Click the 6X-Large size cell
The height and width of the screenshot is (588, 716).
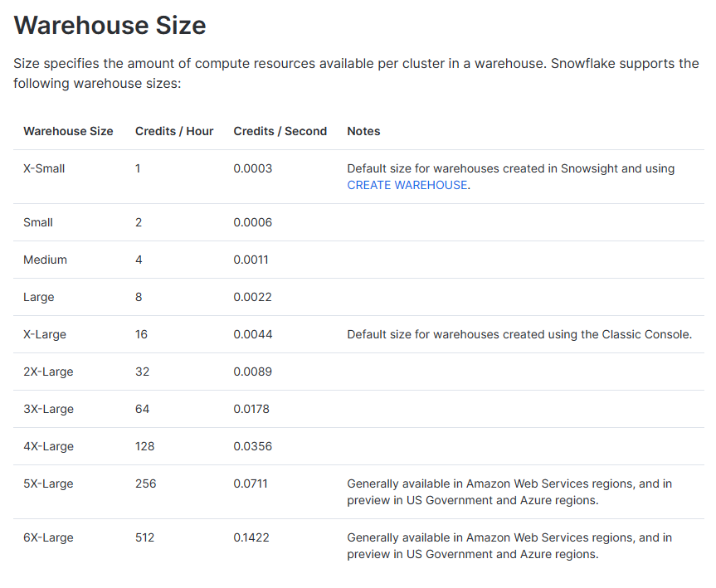[48, 537]
